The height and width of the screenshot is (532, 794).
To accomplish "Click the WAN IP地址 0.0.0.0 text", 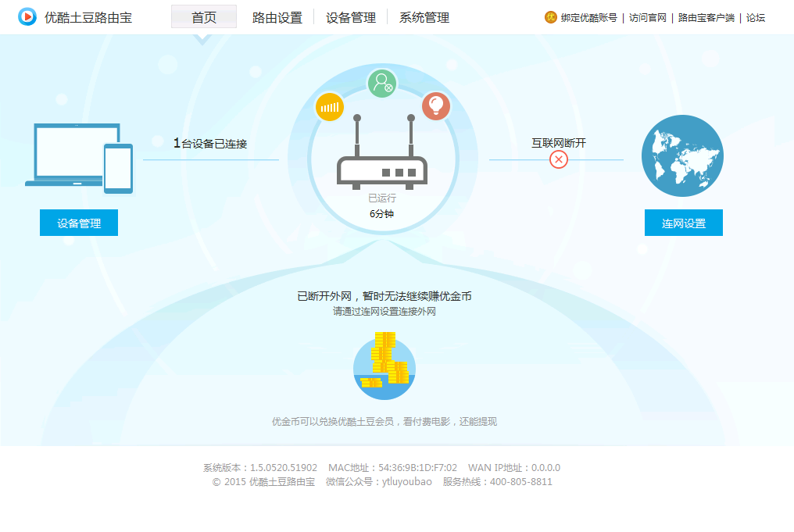I will click(514, 468).
